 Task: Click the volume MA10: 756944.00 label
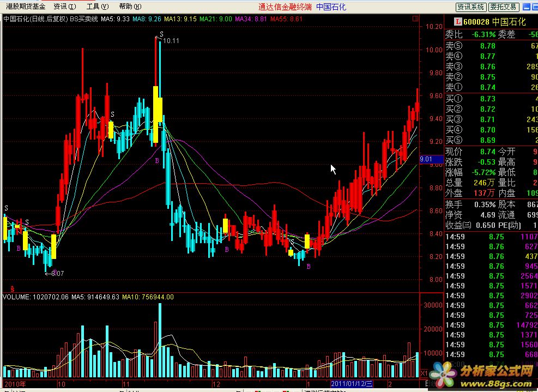[x=148, y=297]
